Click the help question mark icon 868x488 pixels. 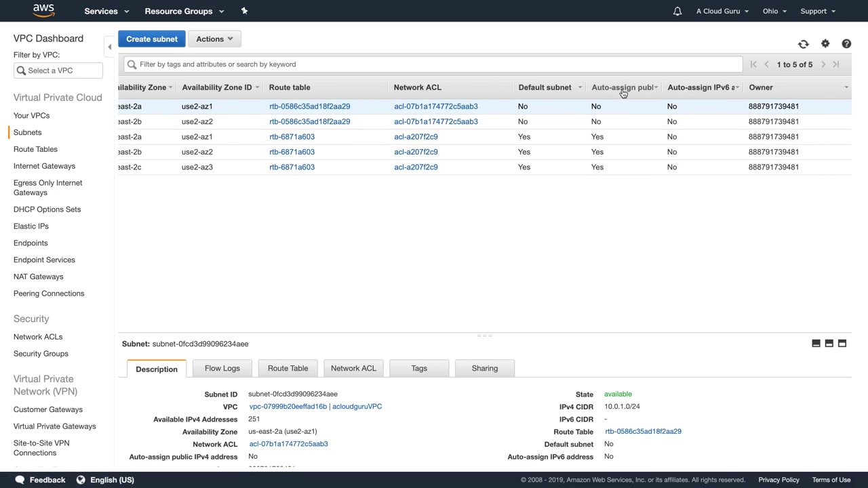pyautogui.click(x=846, y=44)
